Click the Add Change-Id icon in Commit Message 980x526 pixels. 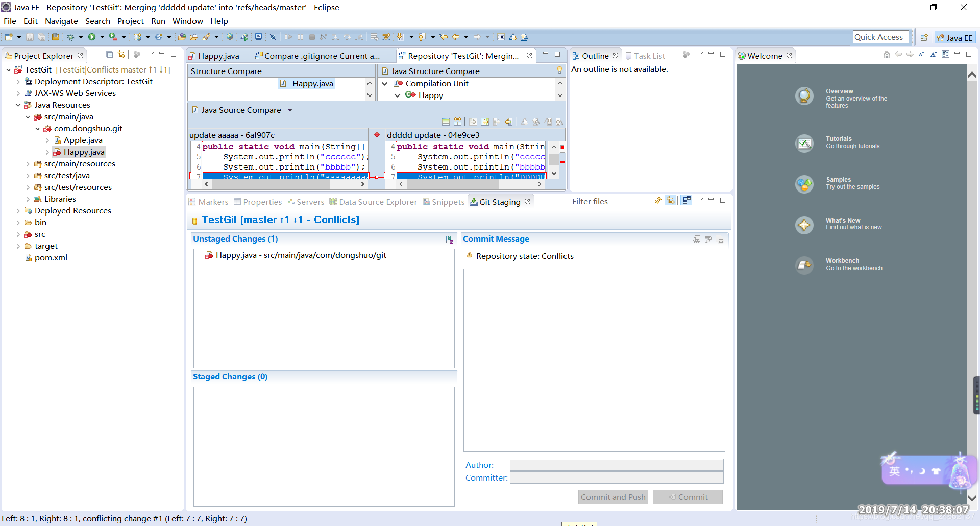click(x=721, y=240)
